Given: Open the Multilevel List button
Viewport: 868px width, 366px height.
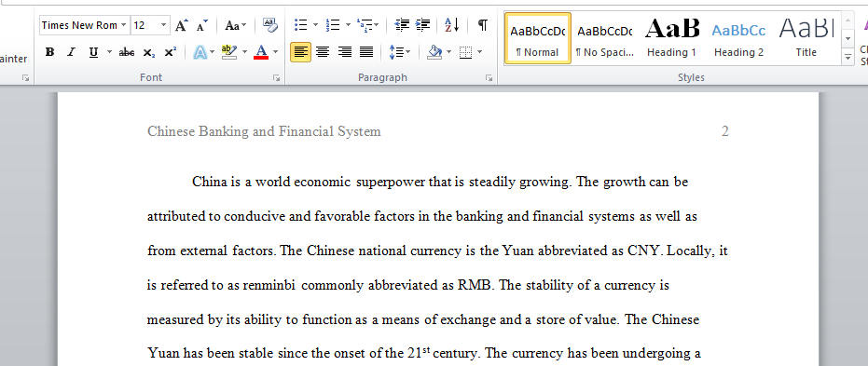Looking at the screenshot, I should pos(365,25).
